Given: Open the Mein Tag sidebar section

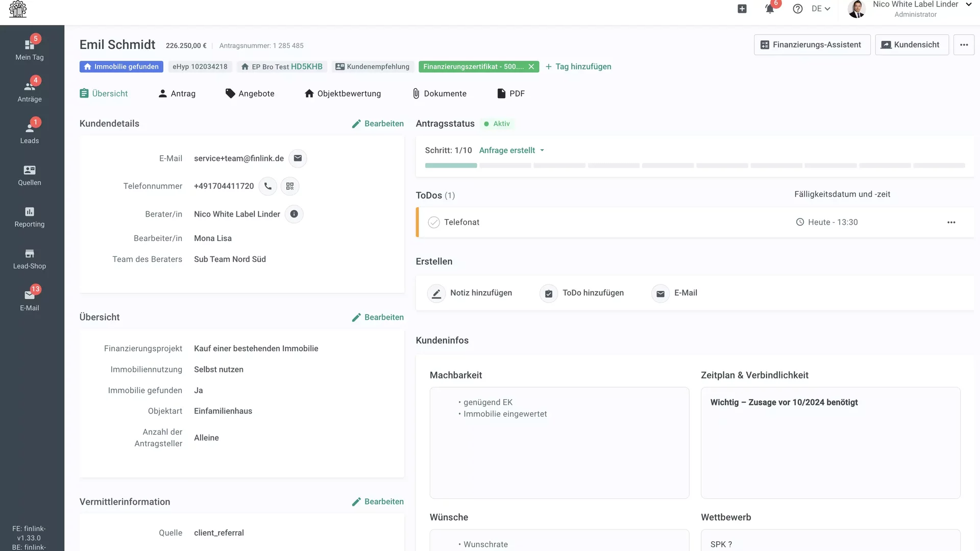Looking at the screenshot, I should [29, 47].
